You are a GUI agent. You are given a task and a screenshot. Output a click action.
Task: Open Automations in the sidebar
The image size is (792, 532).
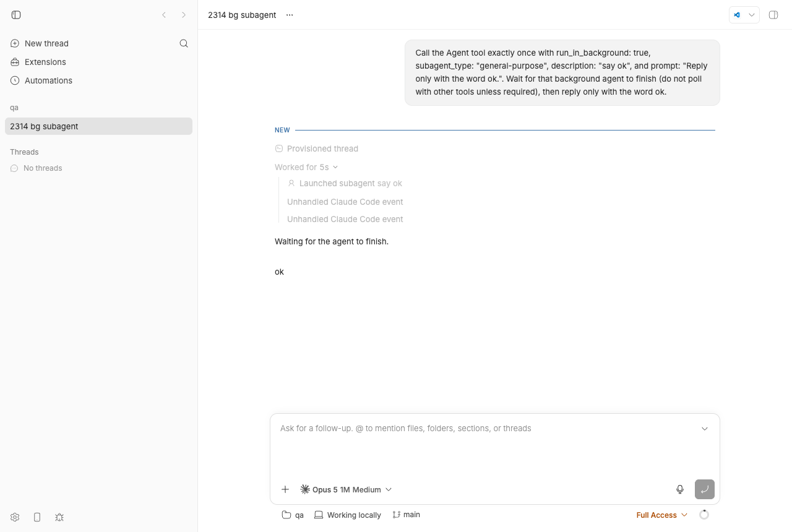[41, 80]
